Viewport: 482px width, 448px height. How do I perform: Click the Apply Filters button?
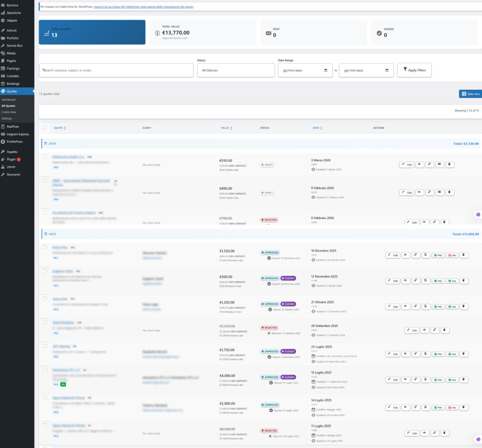coord(414,70)
